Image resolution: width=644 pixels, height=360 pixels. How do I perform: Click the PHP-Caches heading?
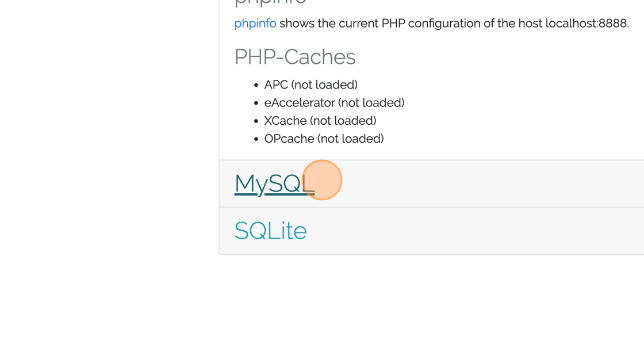[294, 57]
